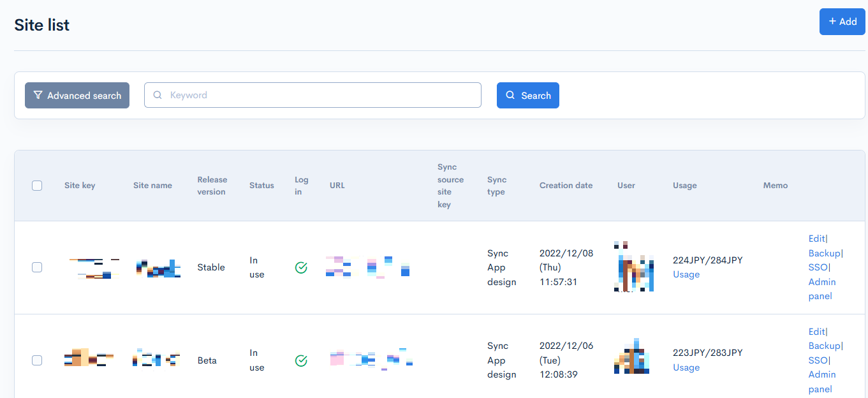Click the green login check icon for Stable site
Viewport: 868px width, 398px height.
301,268
